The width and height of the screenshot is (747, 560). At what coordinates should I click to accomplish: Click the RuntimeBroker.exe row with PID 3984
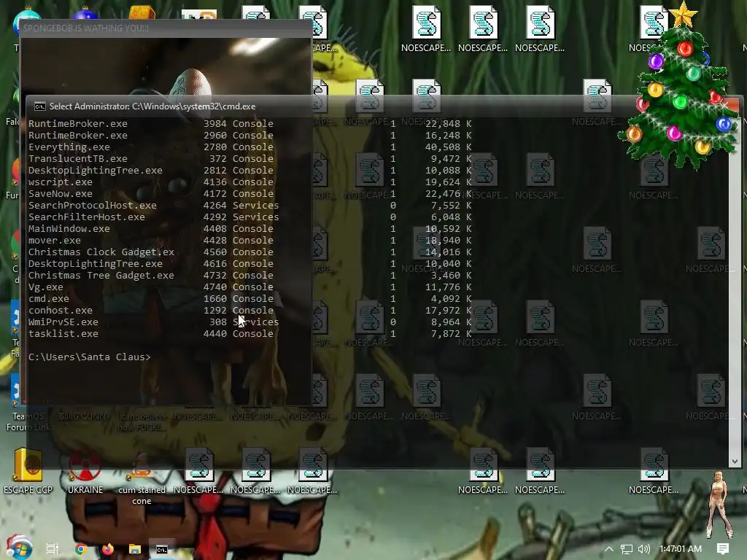tap(250, 123)
